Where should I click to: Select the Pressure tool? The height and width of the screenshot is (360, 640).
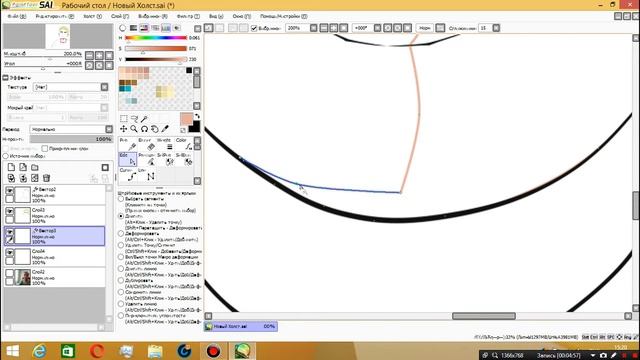(x=146, y=160)
